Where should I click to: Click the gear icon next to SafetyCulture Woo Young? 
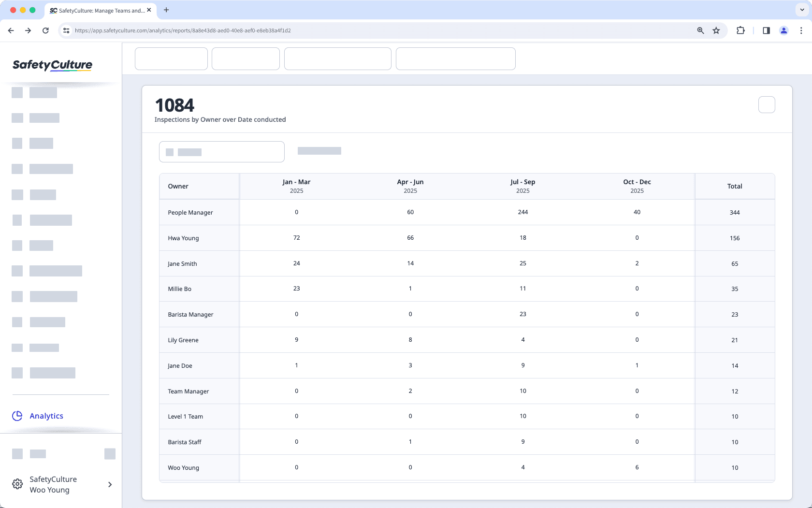click(x=17, y=484)
